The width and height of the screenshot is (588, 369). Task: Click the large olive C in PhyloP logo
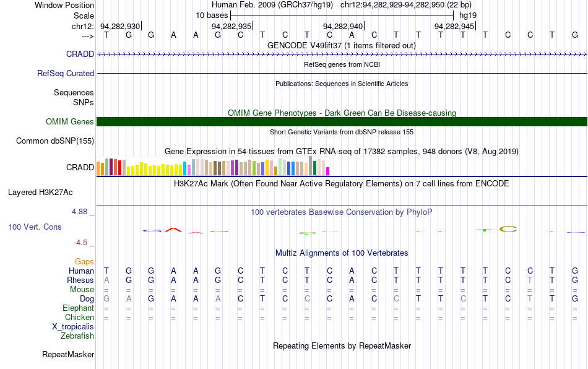508,228
